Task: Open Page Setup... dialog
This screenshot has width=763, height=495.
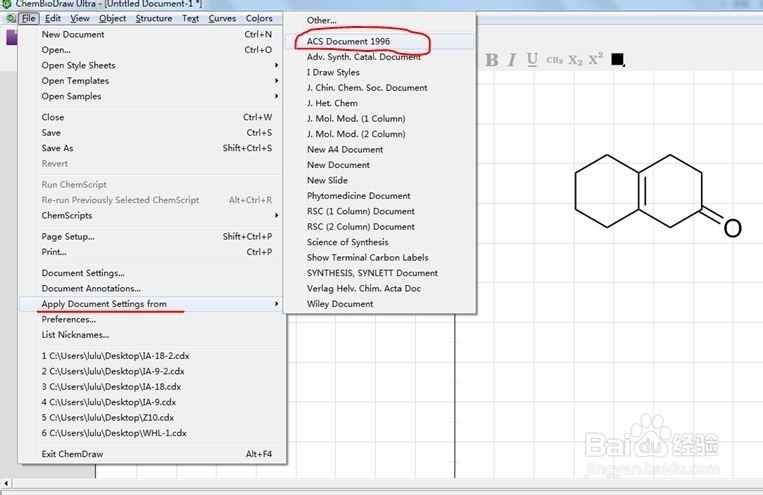Action: click(151, 237)
